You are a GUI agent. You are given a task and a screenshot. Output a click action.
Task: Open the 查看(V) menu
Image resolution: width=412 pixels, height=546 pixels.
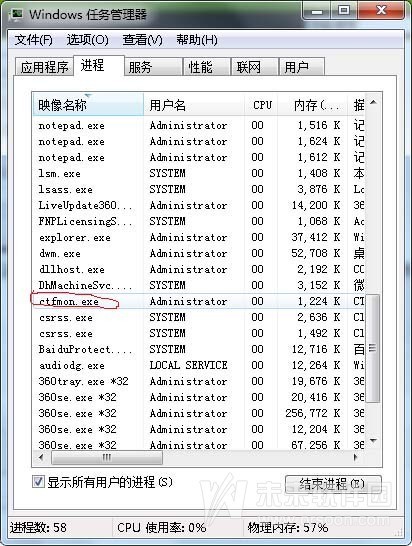click(142, 40)
